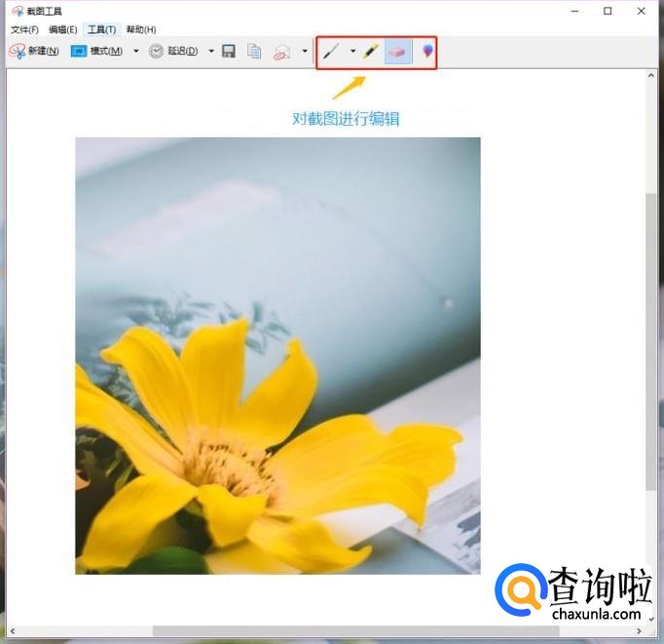The width and height of the screenshot is (664, 644).
Task: Open the Tools (工具) menu
Action: pos(101,30)
